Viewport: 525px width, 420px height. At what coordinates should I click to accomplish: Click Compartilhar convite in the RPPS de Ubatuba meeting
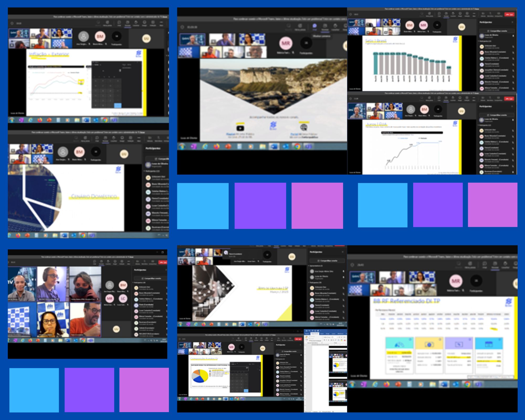327,261
